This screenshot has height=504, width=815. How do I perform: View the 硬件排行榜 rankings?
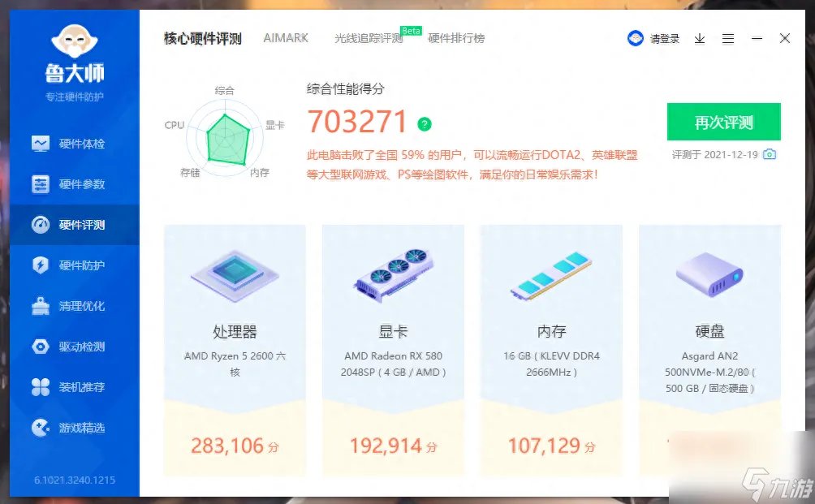457,38
